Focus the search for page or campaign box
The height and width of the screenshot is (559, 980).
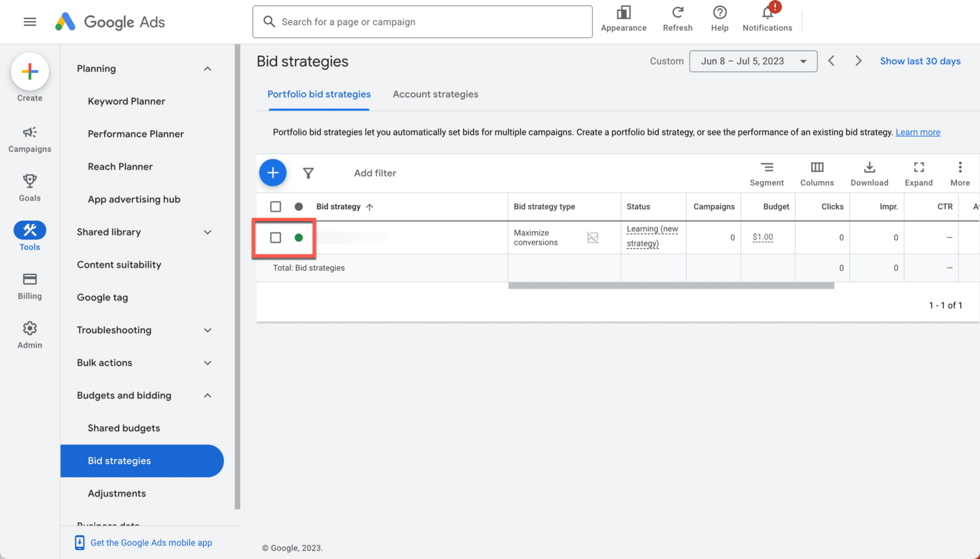(423, 22)
